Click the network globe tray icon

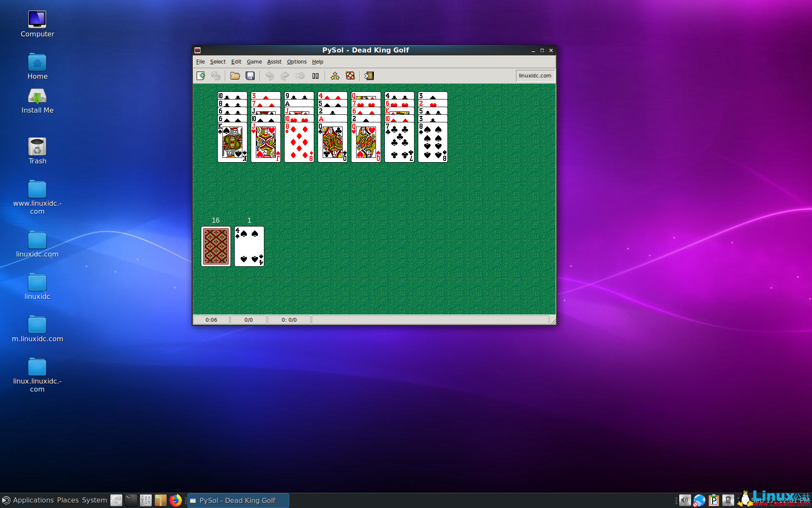pos(700,500)
